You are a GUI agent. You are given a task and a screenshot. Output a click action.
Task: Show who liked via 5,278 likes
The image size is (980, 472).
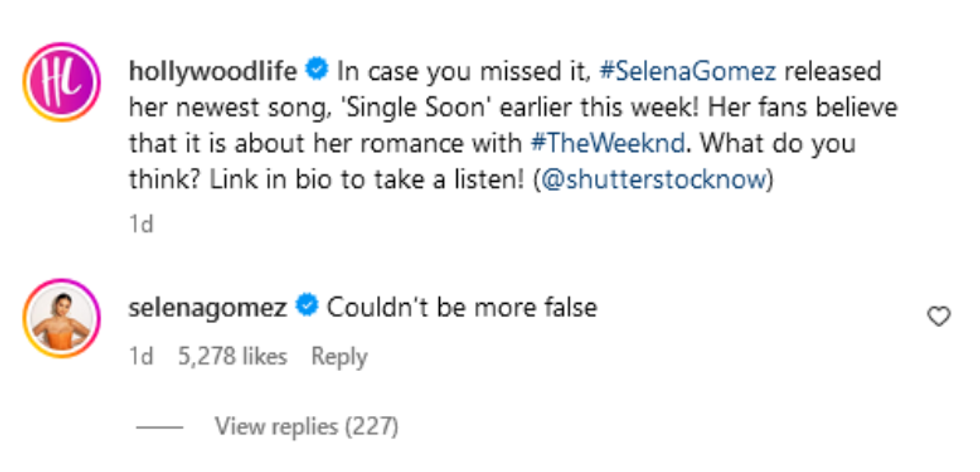(230, 356)
